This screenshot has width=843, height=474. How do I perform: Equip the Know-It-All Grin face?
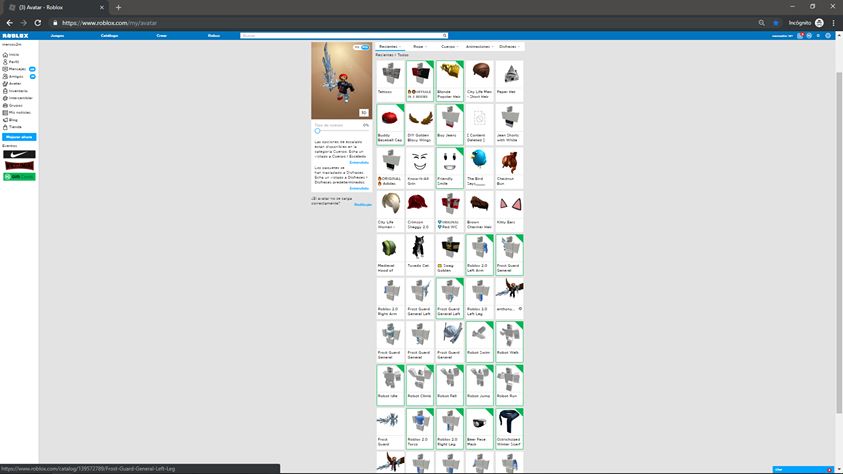point(419,168)
